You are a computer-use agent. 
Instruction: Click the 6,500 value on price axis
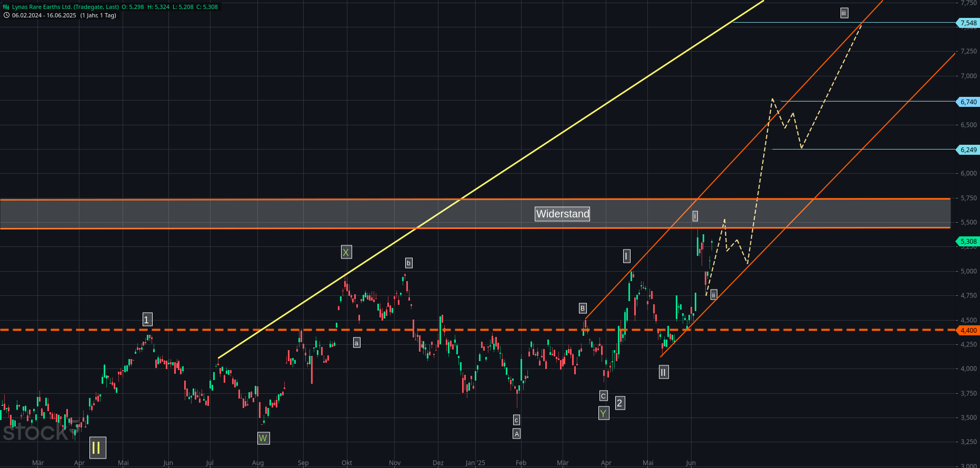tap(969, 125)
